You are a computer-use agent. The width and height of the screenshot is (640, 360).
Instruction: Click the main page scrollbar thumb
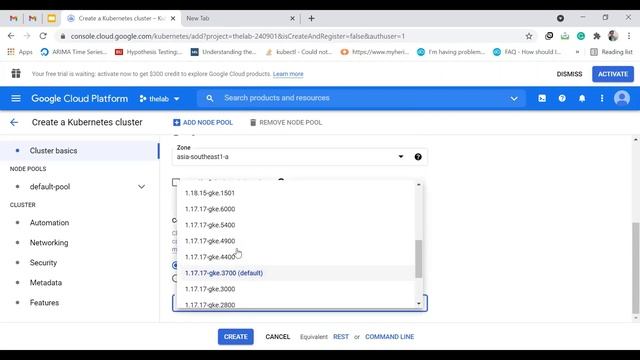[x=636, y=268]
